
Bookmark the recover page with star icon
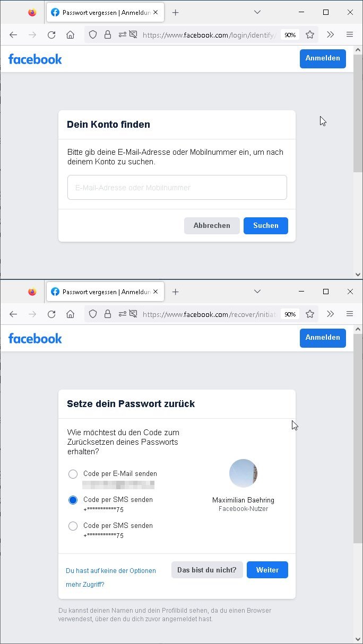(x=310, y=314)
